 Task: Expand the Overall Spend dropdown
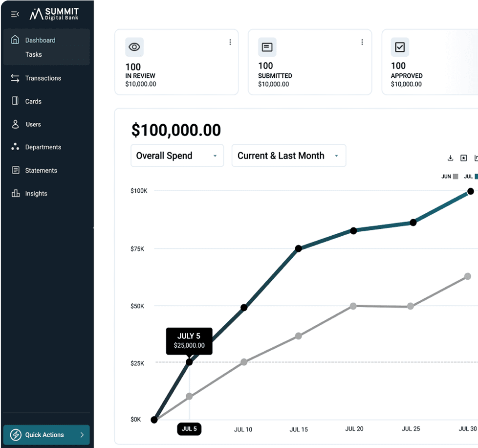tap(177, 156)
